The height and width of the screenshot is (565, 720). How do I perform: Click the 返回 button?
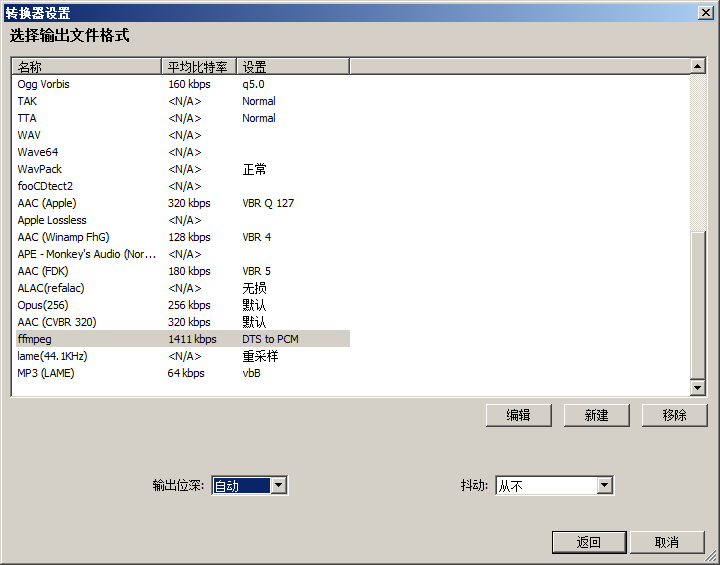[x=589, y=542]
